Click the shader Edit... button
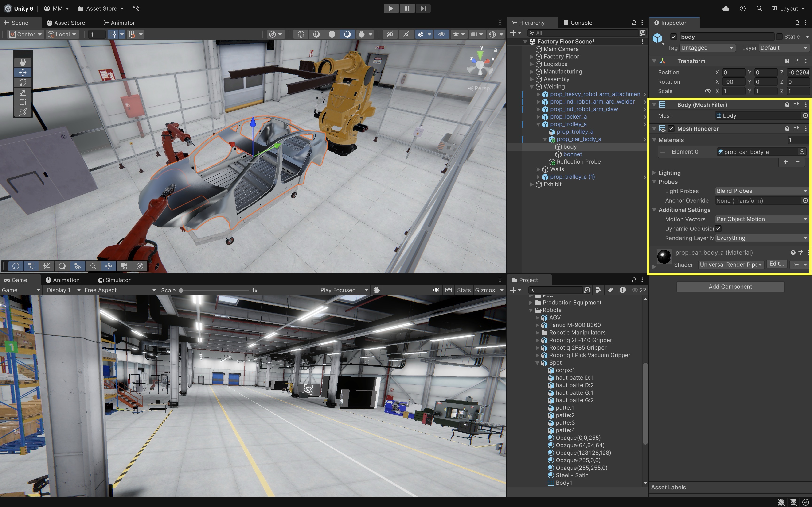Image resolution: width=812 pixels, height=507 pixels. click(x=777, y=264)
